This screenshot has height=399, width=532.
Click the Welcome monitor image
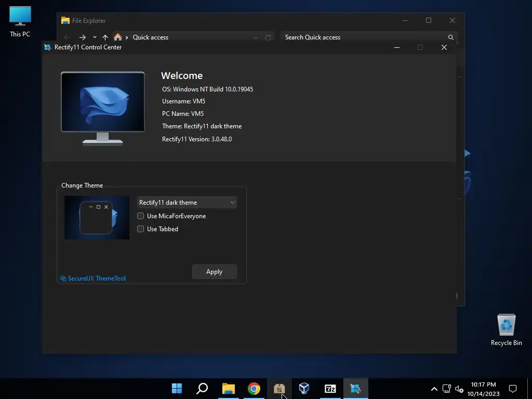point(102,109)
